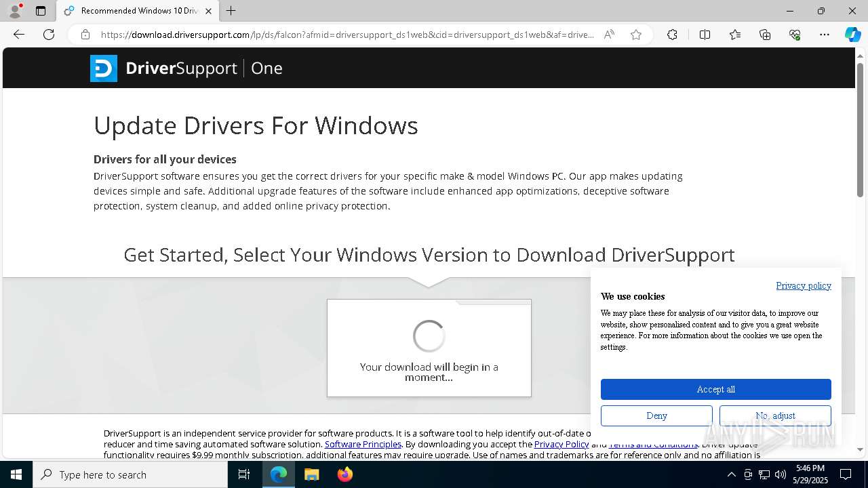This screenshot has width=868, height=488.
Task: Open the Extensions menu
Action: tap(672, 35)
